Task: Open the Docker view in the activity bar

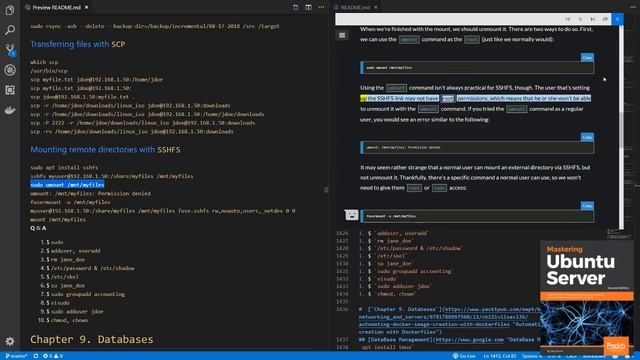Action: 10,110
